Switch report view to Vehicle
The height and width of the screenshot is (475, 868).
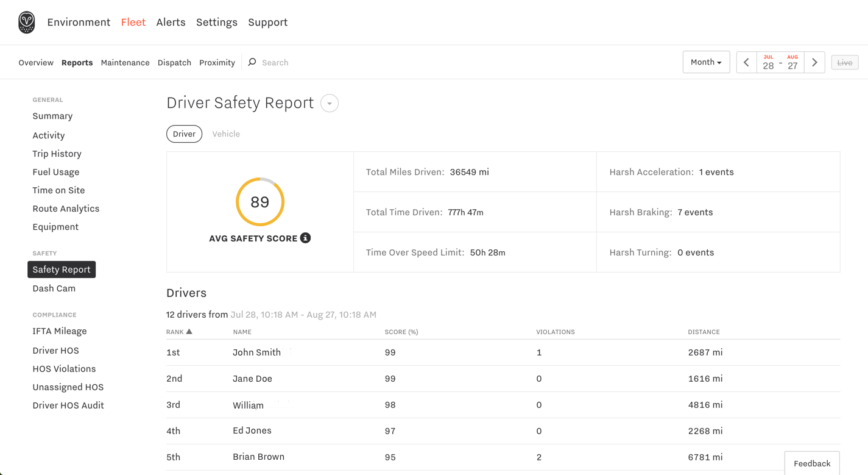226,134
